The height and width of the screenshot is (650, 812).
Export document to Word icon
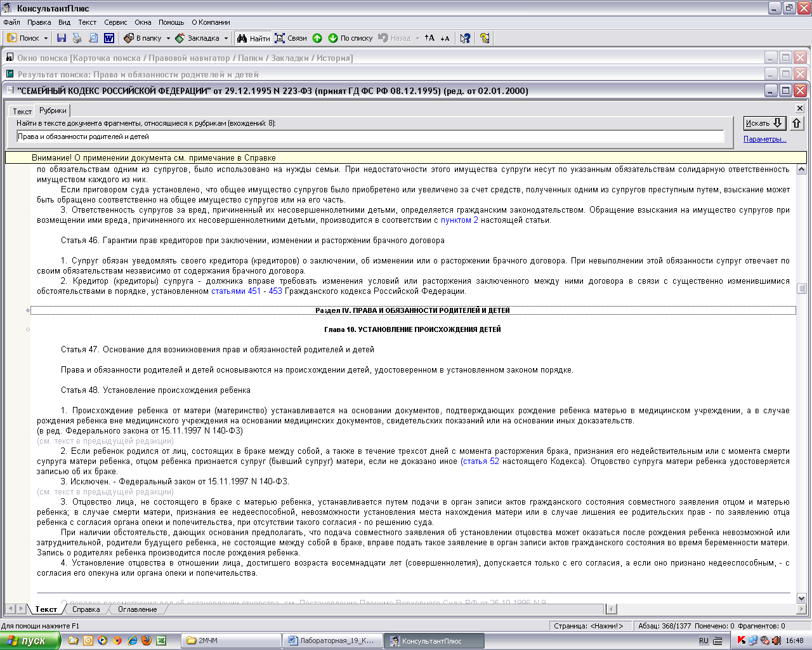point(109,38)
